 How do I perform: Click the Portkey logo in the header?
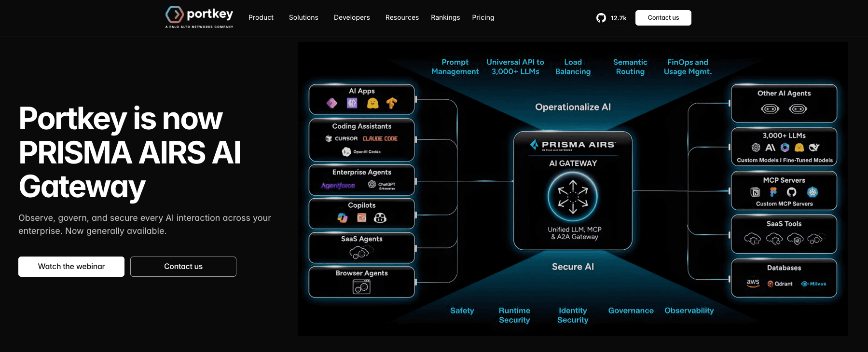pyautogui.click(x=199, y=17)
